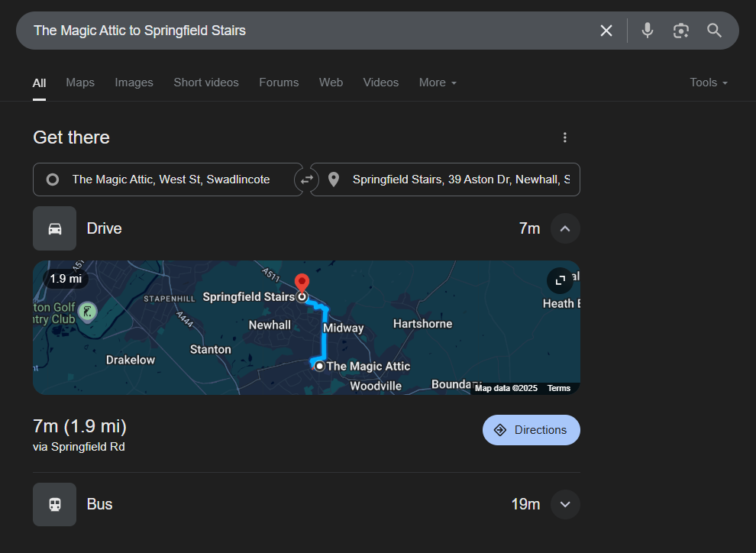Click the Bus 19m duration text
The width and height of the screenshot is (756, 553).
click(525, 504)
